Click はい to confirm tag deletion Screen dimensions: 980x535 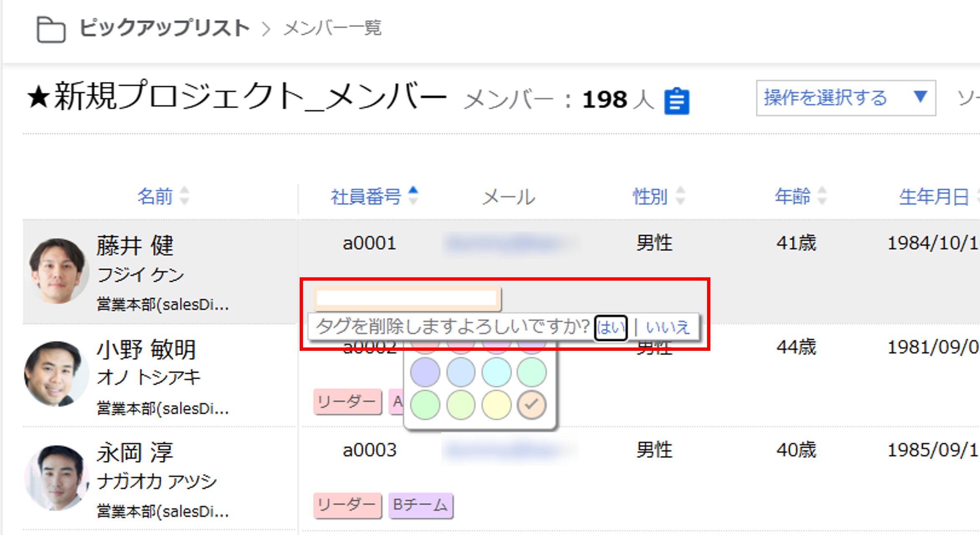point(611,327)
